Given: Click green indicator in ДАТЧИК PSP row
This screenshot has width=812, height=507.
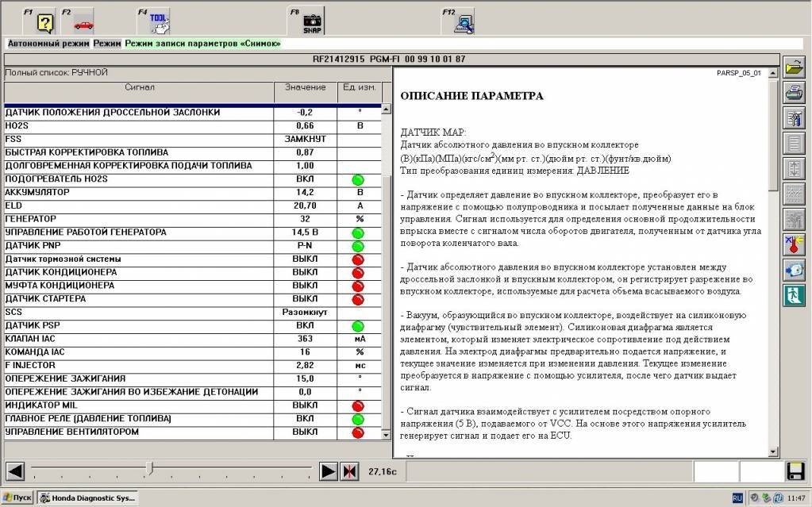Looking at the screenshot, I should coord(358,326).
